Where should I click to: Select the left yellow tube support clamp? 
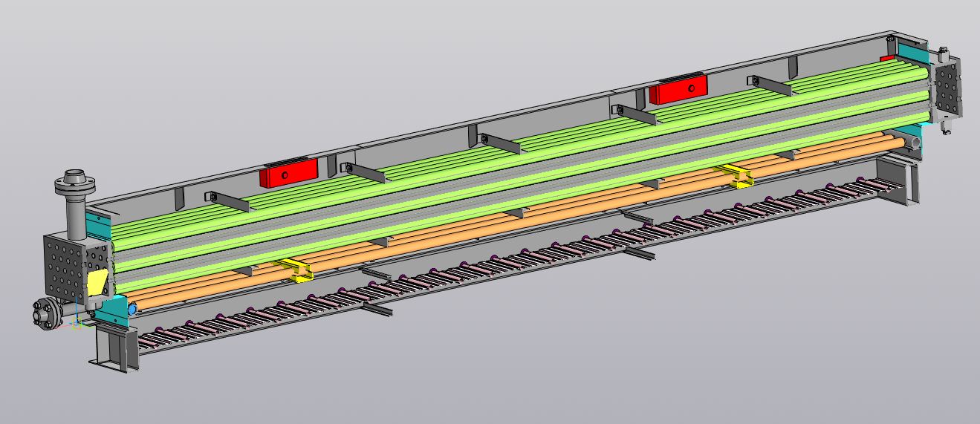[x=299, y=270]
